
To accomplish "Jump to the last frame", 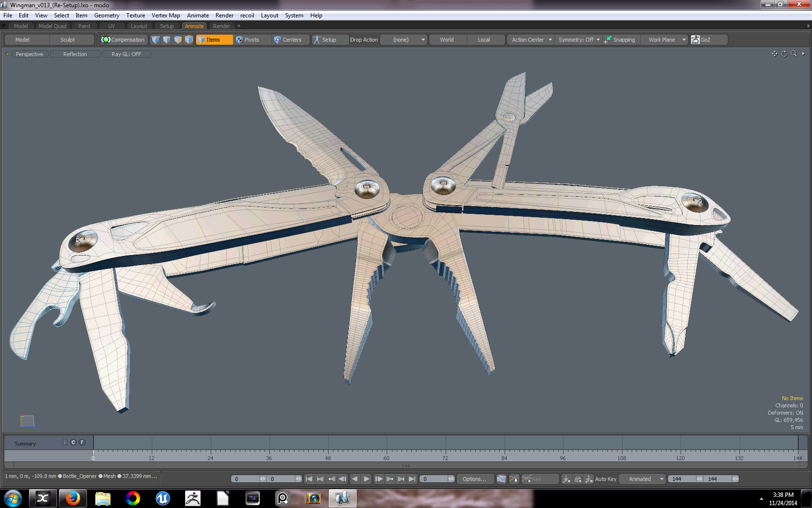I will click(x=412, y=479).
